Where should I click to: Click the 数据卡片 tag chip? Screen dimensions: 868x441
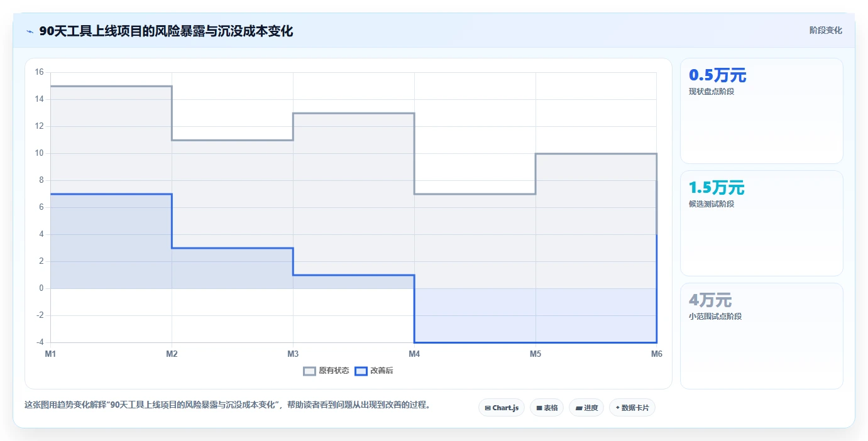632,408
